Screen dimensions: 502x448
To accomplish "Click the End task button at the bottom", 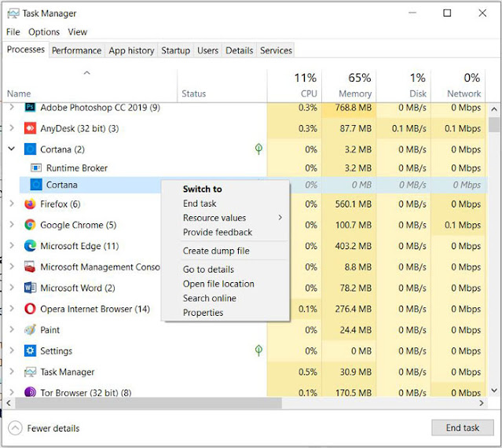I will (462, 428).
